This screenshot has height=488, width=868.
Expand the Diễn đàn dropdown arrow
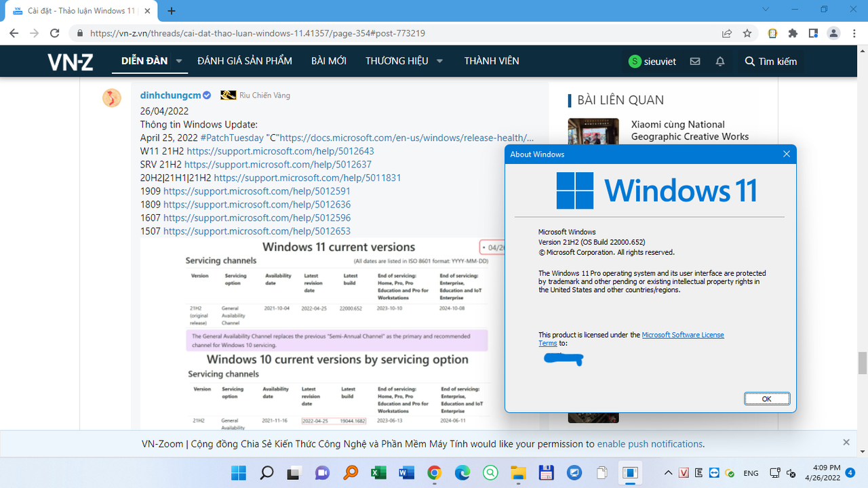pos(179,61)
